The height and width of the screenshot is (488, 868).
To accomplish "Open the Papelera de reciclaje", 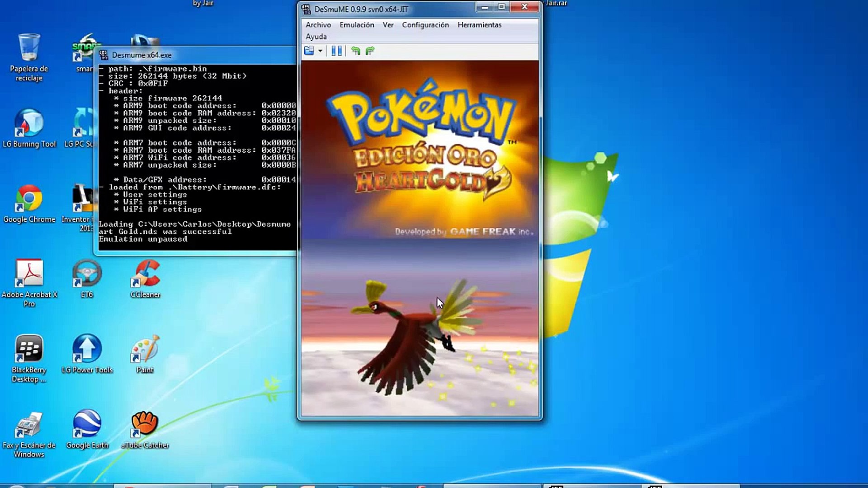I will point(29,50).
